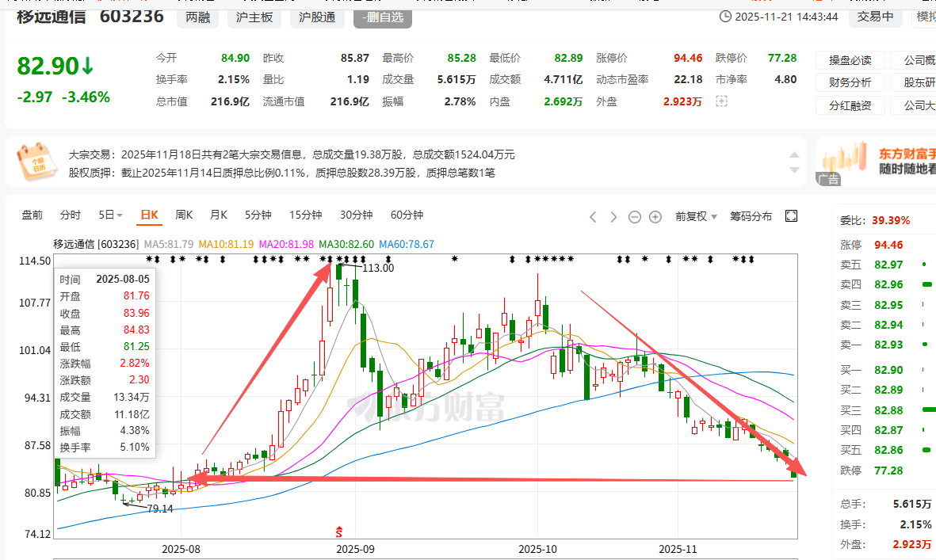
Task: Zoom out the K-line chart
Action: click(635, 217)
